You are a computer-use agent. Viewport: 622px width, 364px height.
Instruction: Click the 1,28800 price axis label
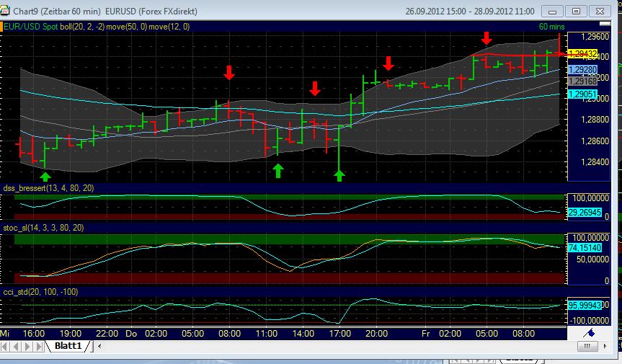595,120
